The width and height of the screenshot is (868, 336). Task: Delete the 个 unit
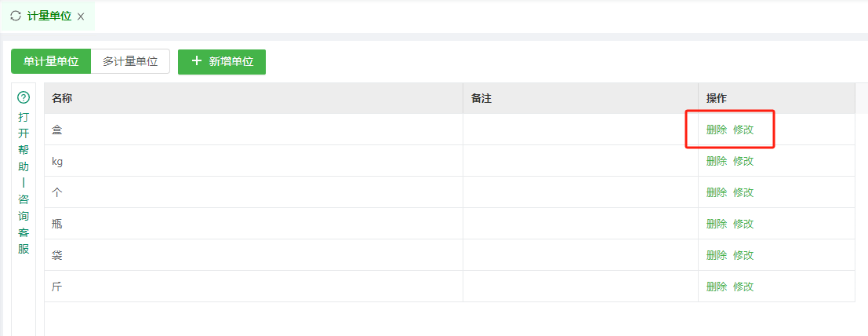(x=717, y=192)
